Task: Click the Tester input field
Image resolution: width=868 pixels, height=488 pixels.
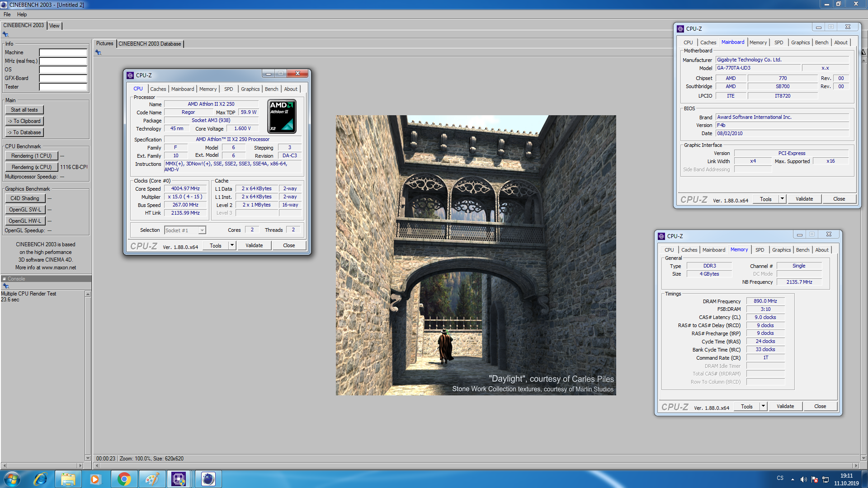Action: pyautogui.click(x=63, y=87)
